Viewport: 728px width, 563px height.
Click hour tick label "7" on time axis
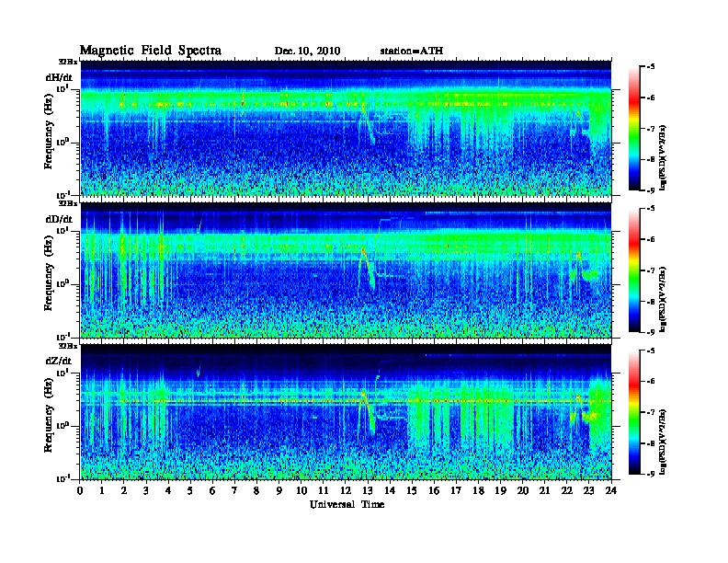point(235,490)
